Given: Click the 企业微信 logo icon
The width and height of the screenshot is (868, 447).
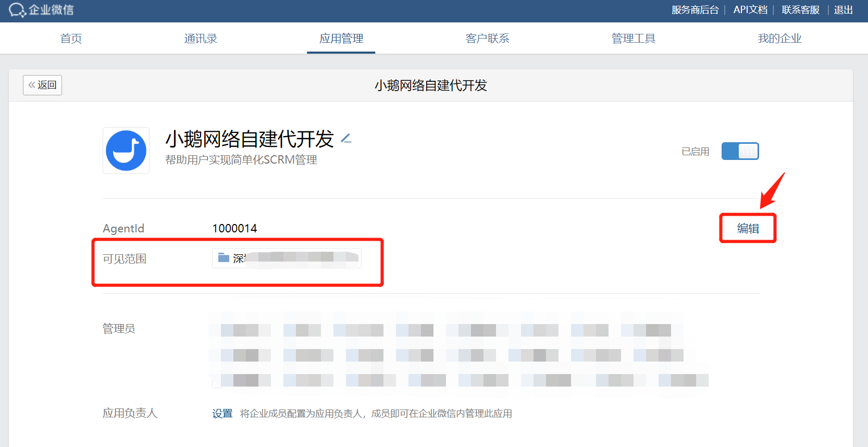Looking at the screenshot, I should tap(17, 10).
